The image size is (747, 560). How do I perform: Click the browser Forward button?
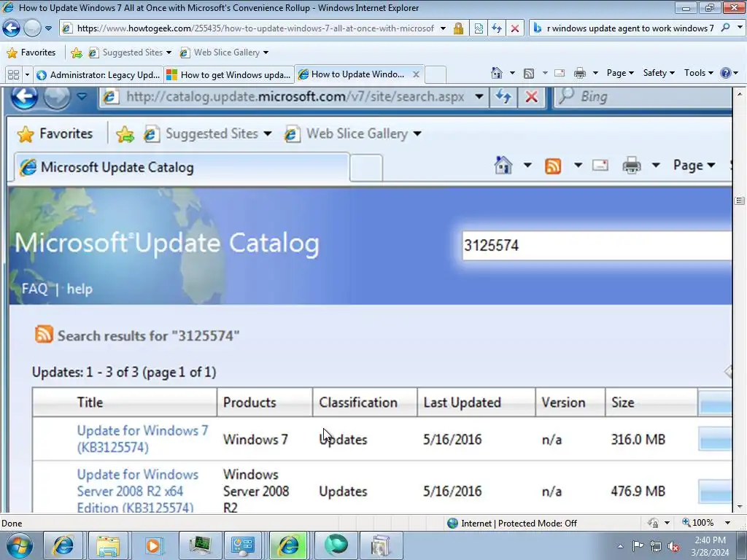click(x=32, y=28)
